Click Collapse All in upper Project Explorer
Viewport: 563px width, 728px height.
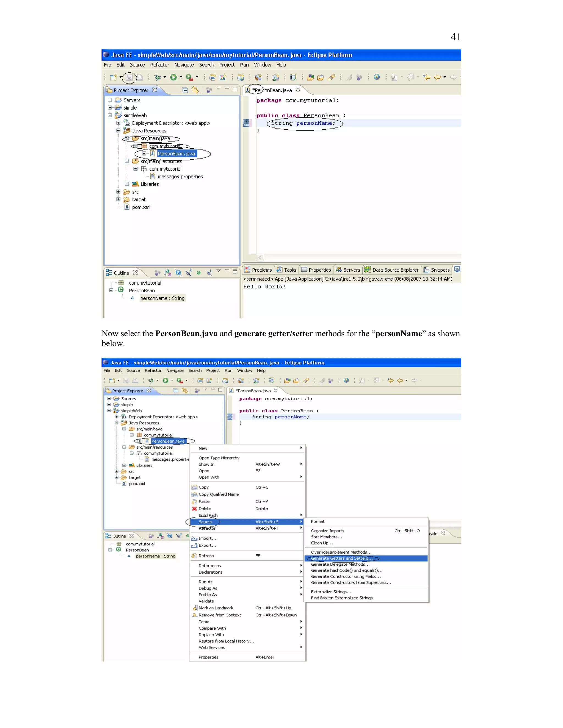pos(185,90)
